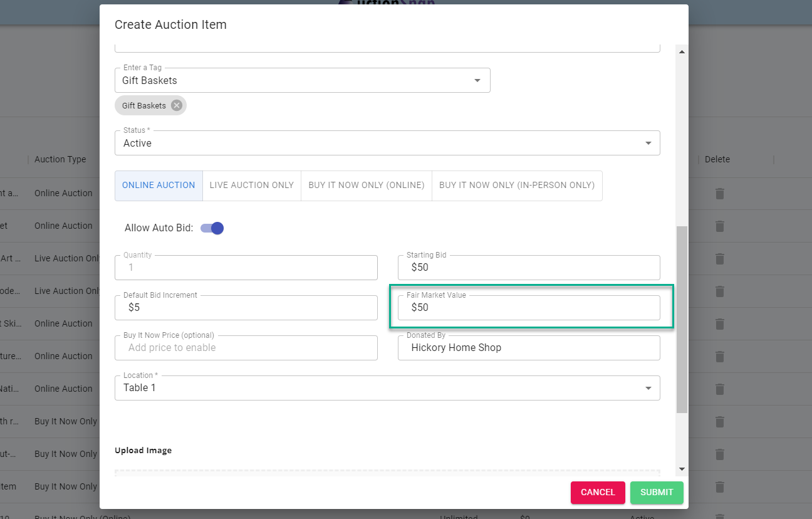Image resolution: width=812 pixels, height=519 pixels.
Task: Click the trash icon on the top Online Auction row
Action: pos(719,193)
